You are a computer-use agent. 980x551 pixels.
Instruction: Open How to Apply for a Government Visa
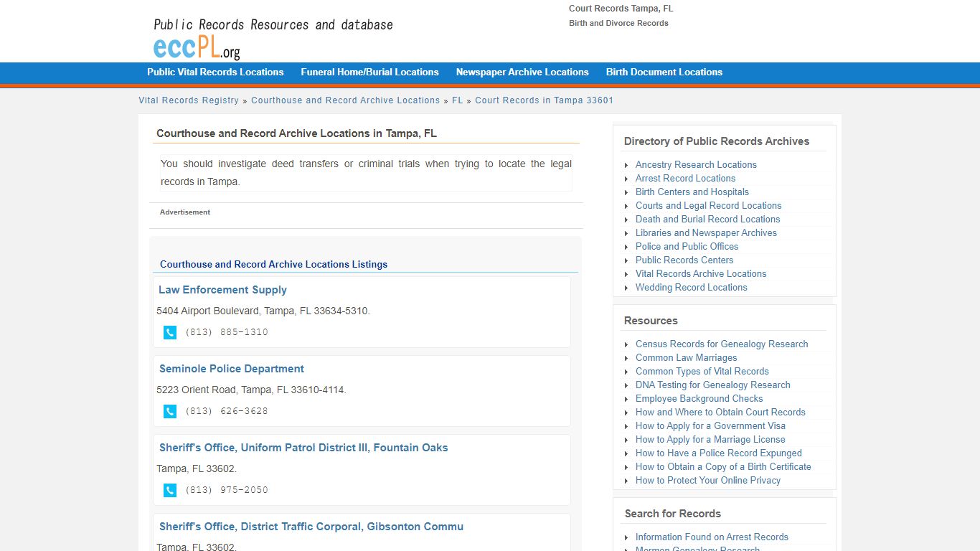pos(710,426)
